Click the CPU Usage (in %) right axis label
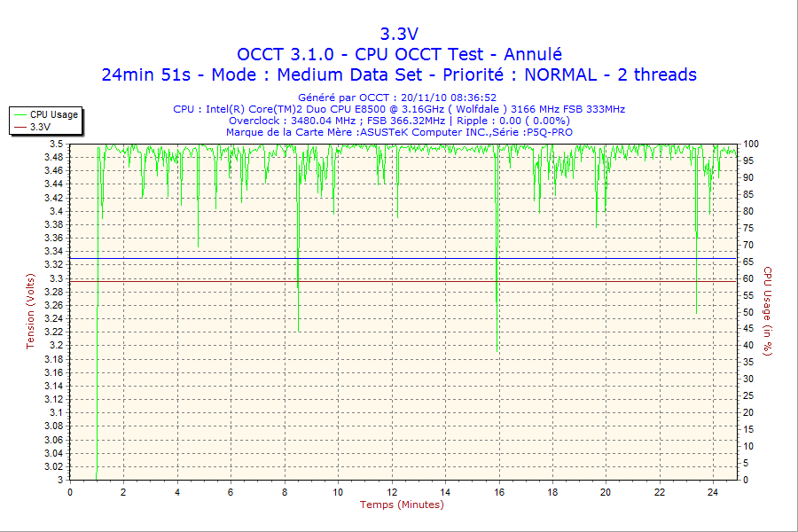Viewport: 798px width, 532px height. click(768, 310)
